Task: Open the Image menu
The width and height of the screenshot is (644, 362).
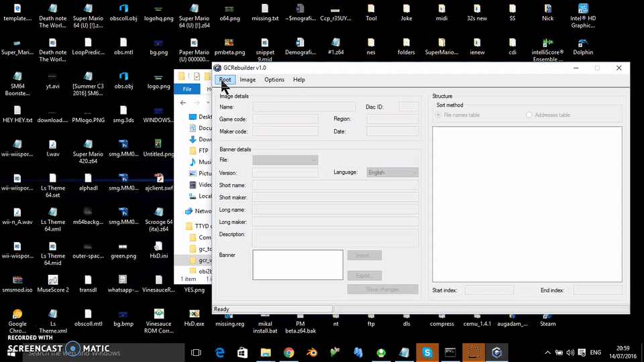Action: tap(248, 80)
